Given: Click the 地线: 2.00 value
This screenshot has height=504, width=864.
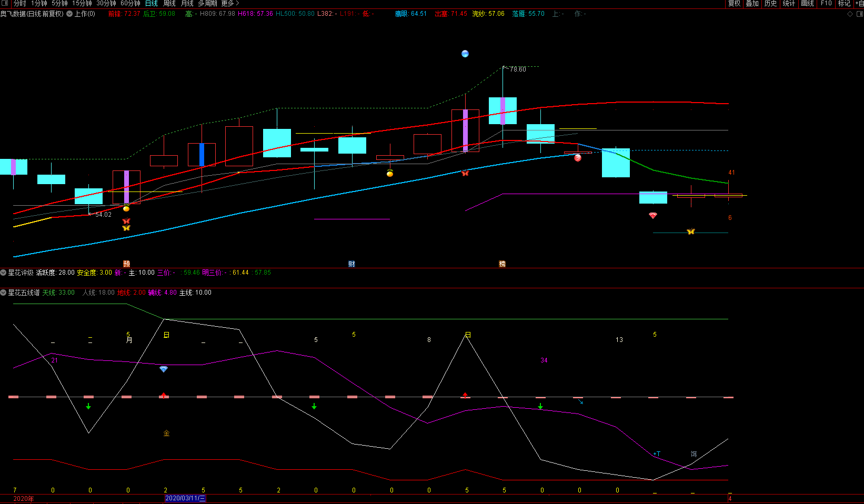Looking at the screenshot, I should [132, 293].
